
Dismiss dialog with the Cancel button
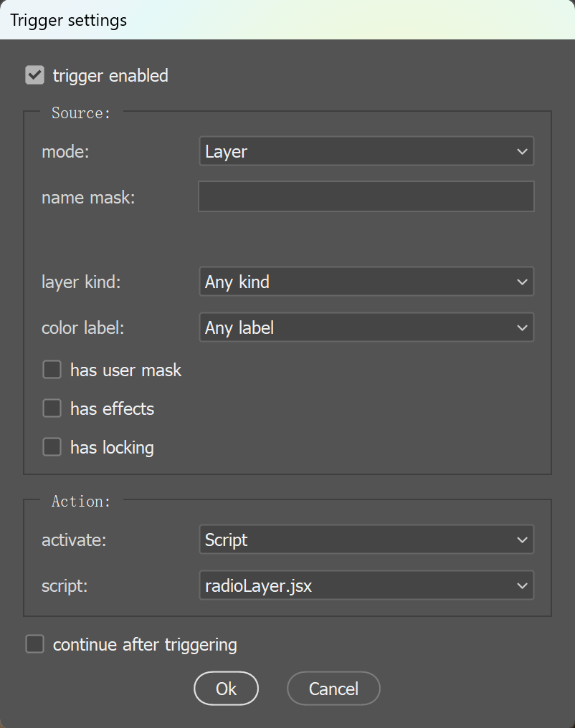(x=333, y=689)
